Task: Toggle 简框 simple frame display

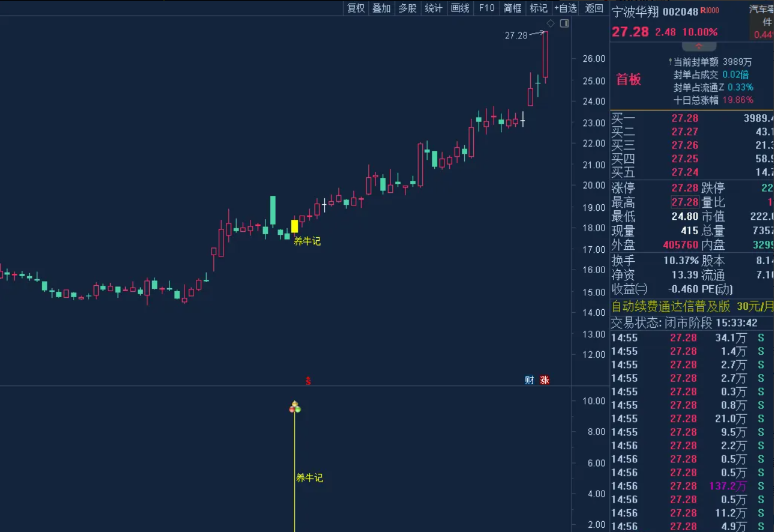Action: point(512,8)
